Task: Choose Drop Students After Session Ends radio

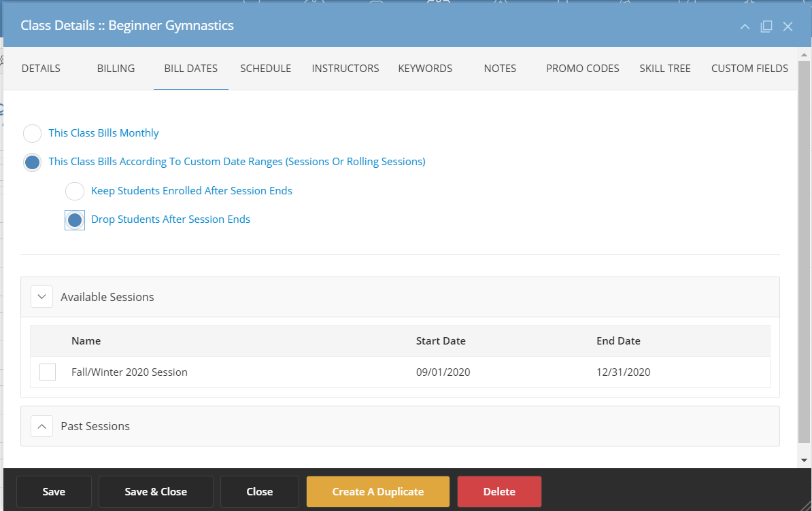Action: point(75,220)
